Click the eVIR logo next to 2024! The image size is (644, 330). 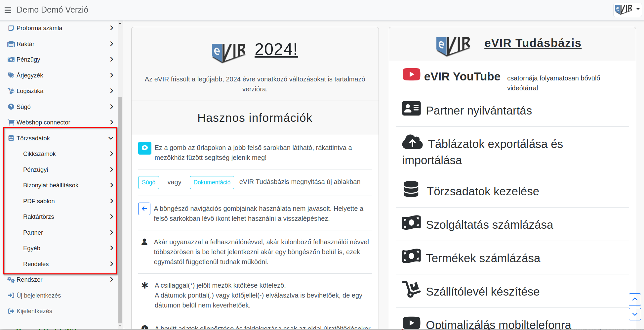pyautogui.click(x=229, y=53)
